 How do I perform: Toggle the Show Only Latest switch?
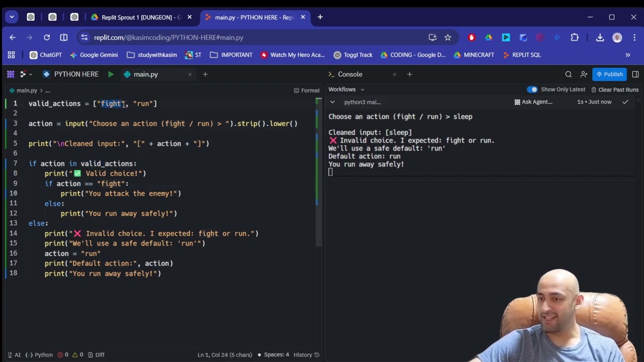pyautogui.click(x=532, y=89)
